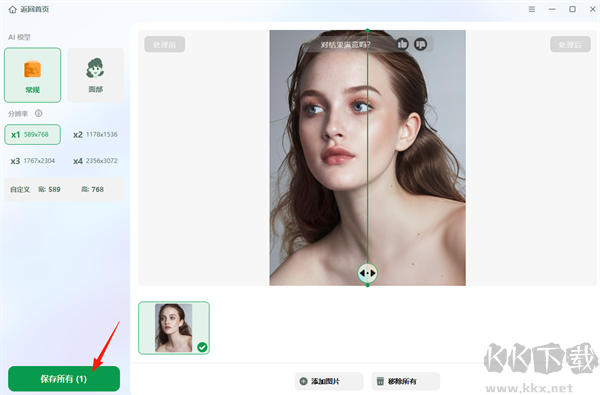Choose x1 589x768 resolution option
The height and width of the screenshot is (395, 600).
tap(33, 134)
